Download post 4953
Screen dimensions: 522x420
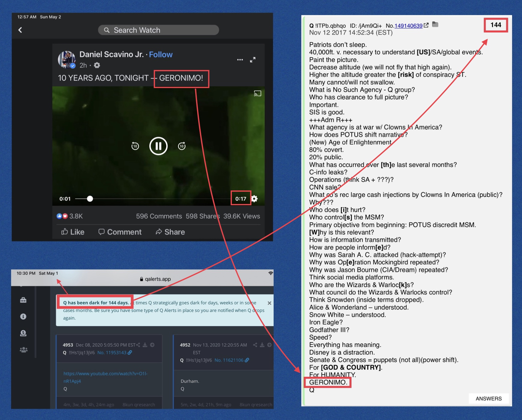click(145, 345)
